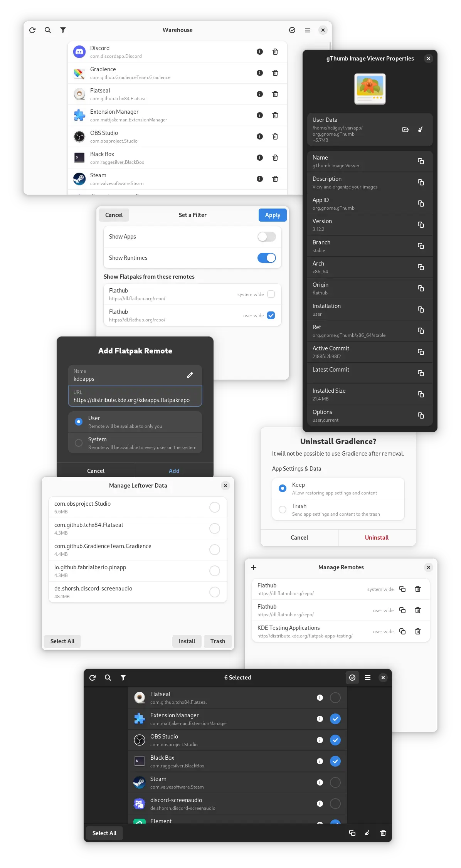Image resolution: width=461 pixels, height=868 pixels.
Task: Delete the KDE Testing Applications remote
Action: coord(418,631)
